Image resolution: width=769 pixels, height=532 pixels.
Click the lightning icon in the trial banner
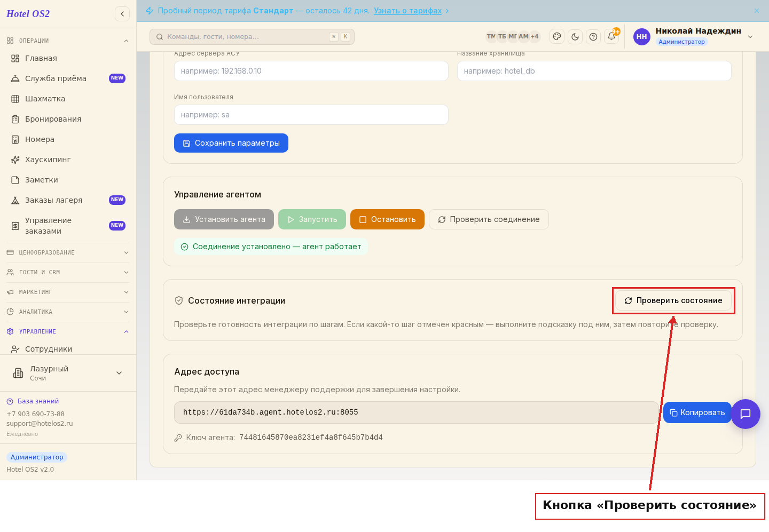point(150,11)
